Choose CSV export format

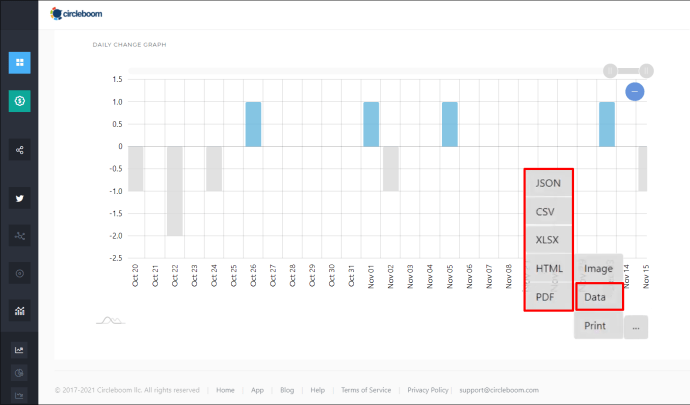pyautogui.click(x=548, y=212)
